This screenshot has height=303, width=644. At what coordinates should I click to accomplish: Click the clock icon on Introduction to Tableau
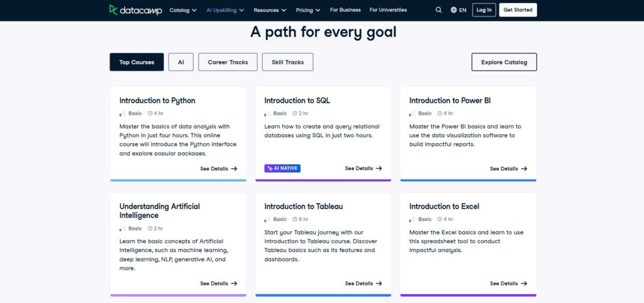(x=295, y=219)
